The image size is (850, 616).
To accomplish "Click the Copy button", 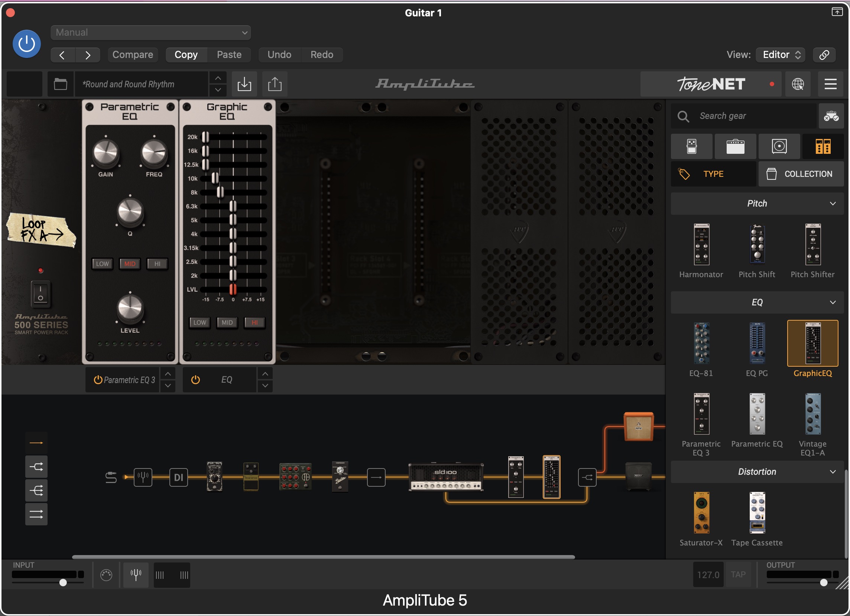I will [x=186, y=55].
